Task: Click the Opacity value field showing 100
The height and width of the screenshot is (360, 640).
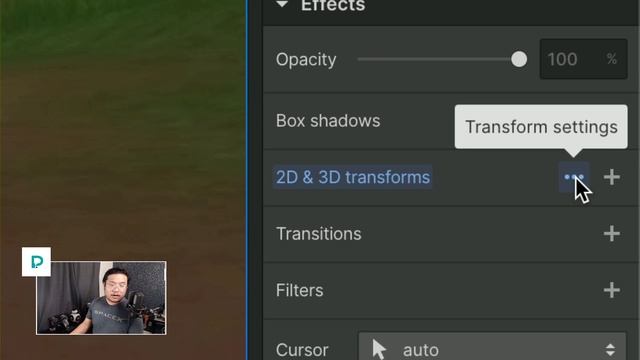Action: 584,59
